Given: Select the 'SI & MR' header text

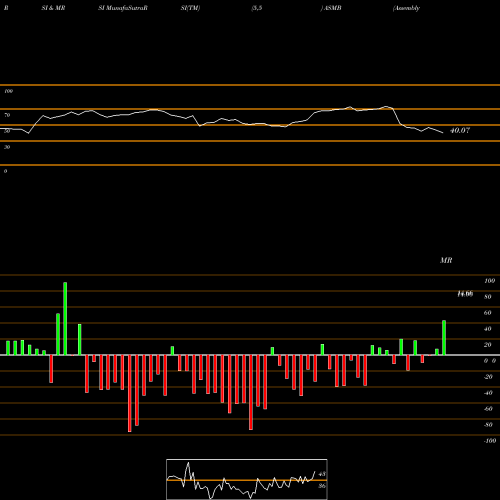Looking at the screenshot, I should point(53,8).
